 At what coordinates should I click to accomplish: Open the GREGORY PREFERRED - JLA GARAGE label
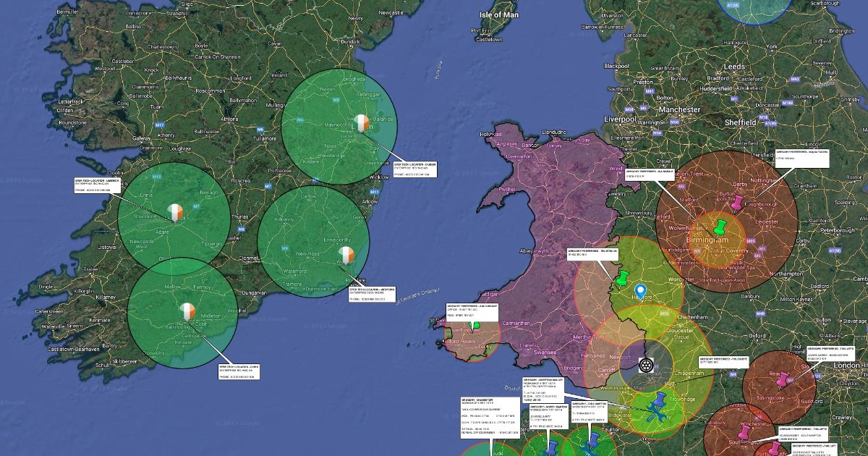[x=471, y=311]
